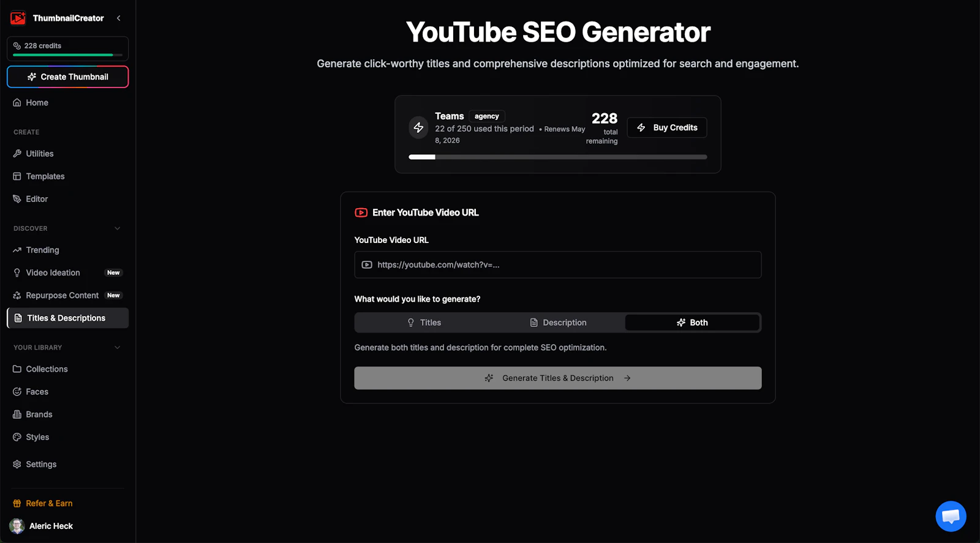Screen dimensions: 980x543
Task: Click the credits usage progress bar
Action: 558,157
